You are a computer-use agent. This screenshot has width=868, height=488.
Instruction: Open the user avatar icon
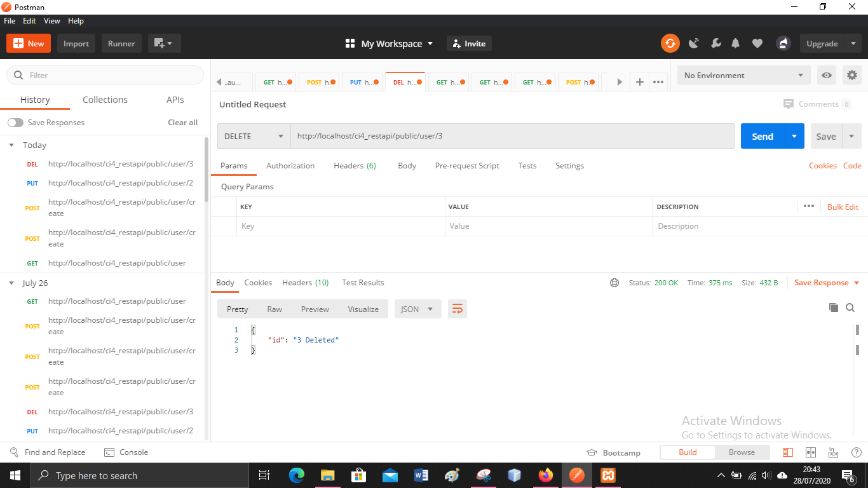pyautogui.click(x=783, y=43)
